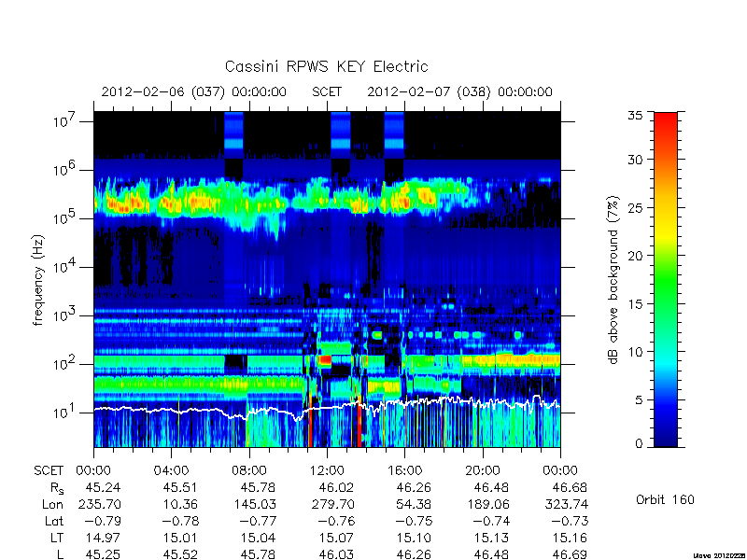Click the Lon value 323.74
747x560 pixels.
567,504
